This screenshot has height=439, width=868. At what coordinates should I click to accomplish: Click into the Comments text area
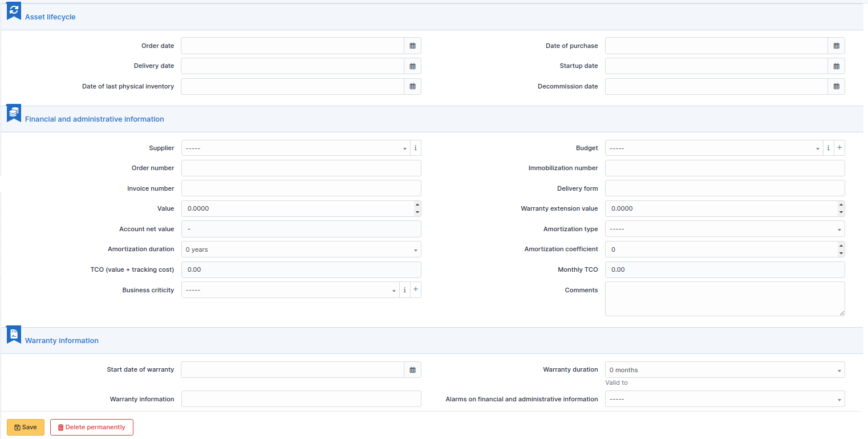(725, 299)
